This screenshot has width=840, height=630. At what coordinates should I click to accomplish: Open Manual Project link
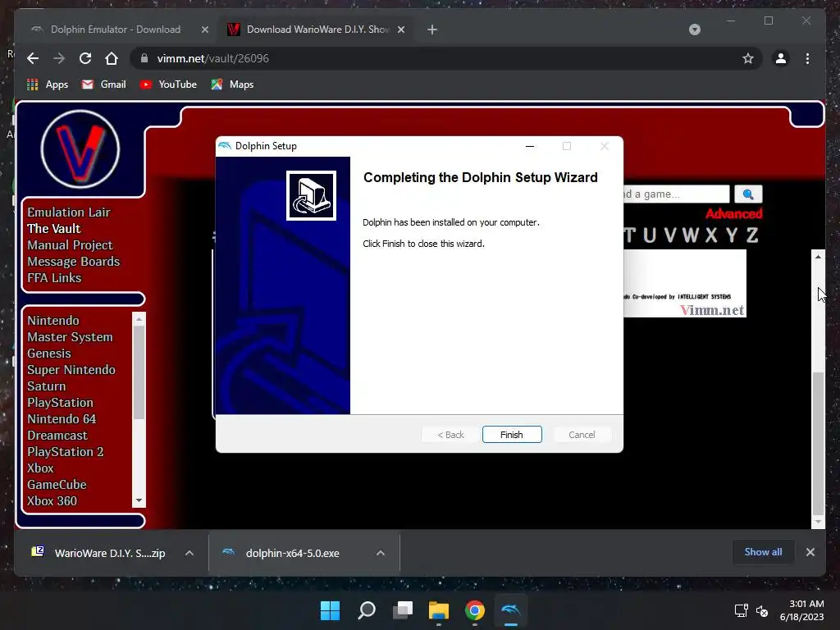[x=70, y=244]
